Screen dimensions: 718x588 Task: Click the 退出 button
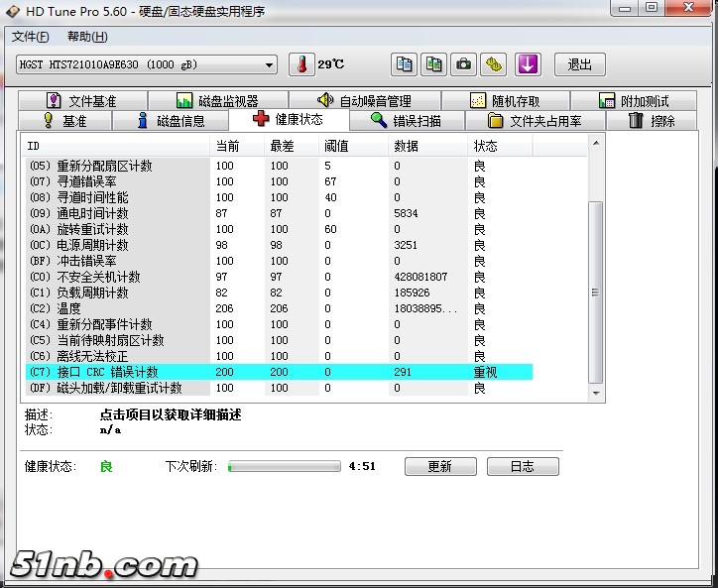tap(580, 64)
